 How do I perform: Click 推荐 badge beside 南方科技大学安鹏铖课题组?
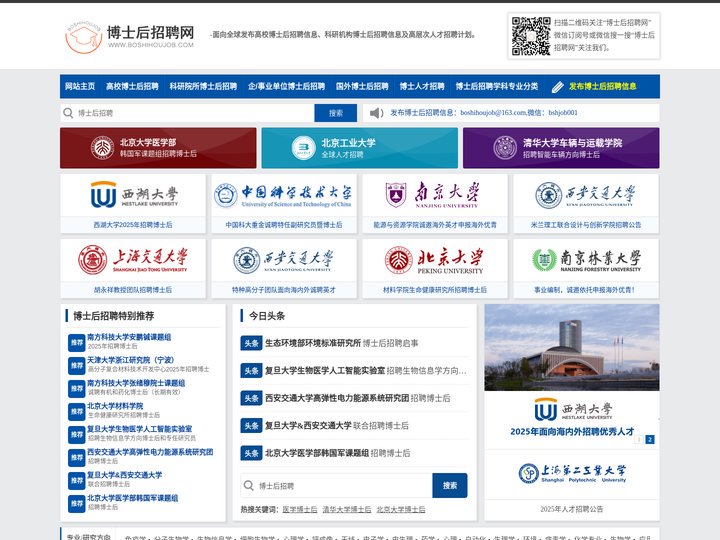[77, 343]
